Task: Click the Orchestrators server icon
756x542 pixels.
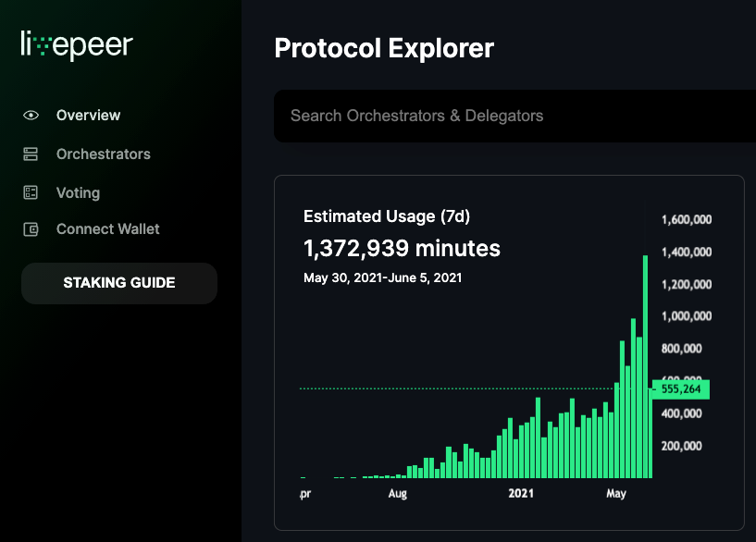Action: 31,154
